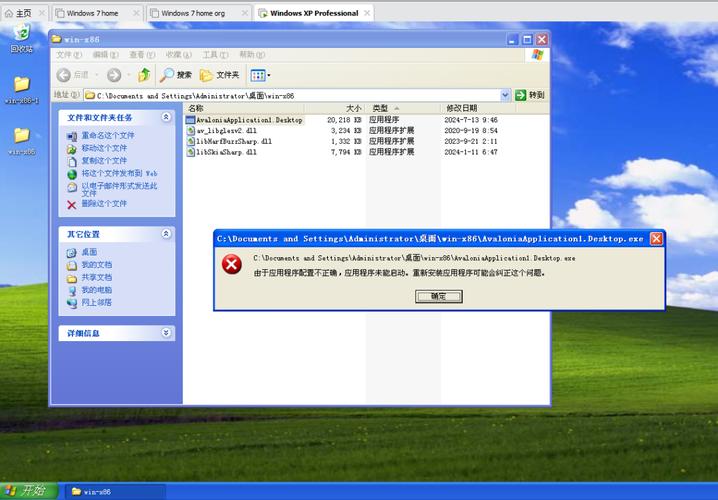718x500 pixels.
Task: Select win-x86-1 desktop folder icon
Action: [22, 90]
